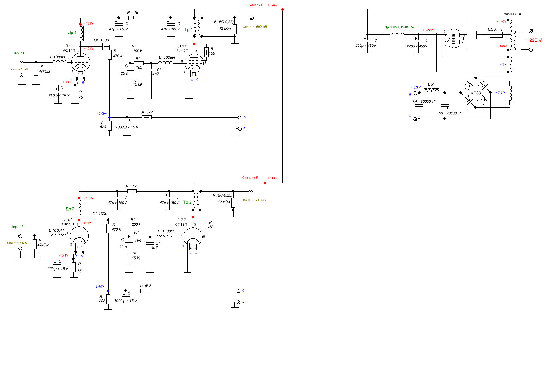Click the C3 20000 µF capacitor
The height and width of the screenshot is (392, 555).
[445, 107]
